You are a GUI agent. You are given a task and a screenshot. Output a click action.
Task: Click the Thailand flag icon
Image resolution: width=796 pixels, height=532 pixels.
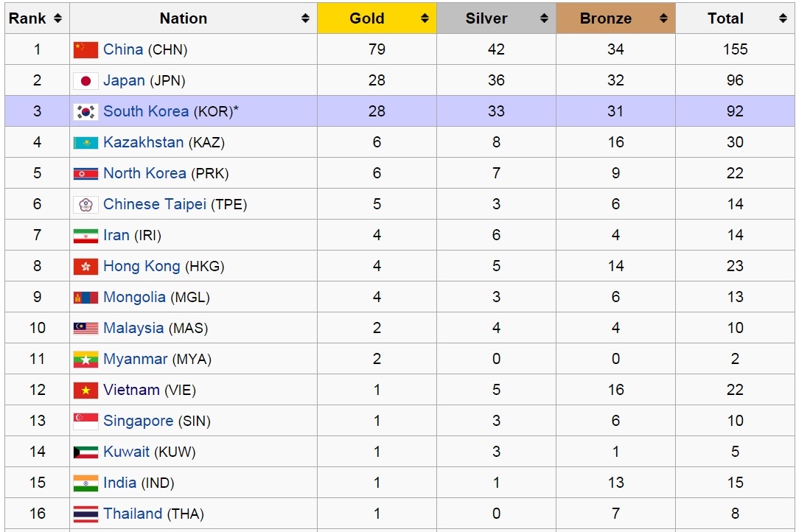click(x=85, y=514)
